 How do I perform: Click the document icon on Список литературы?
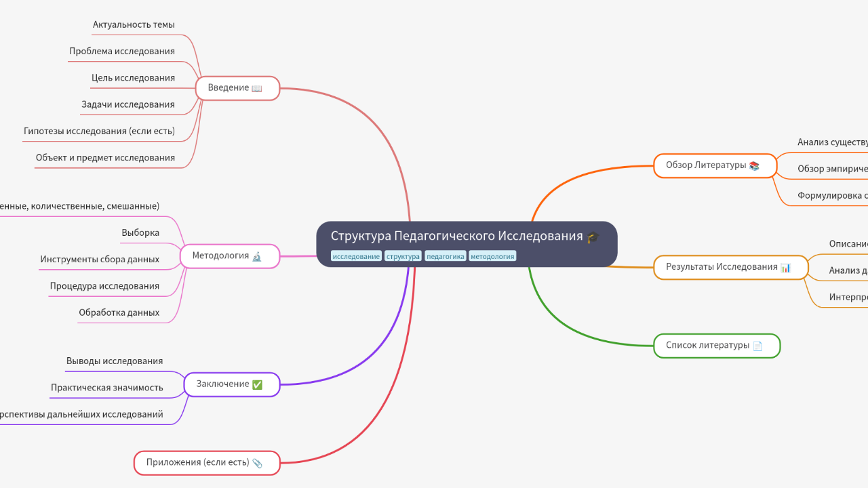click(757, 346)
